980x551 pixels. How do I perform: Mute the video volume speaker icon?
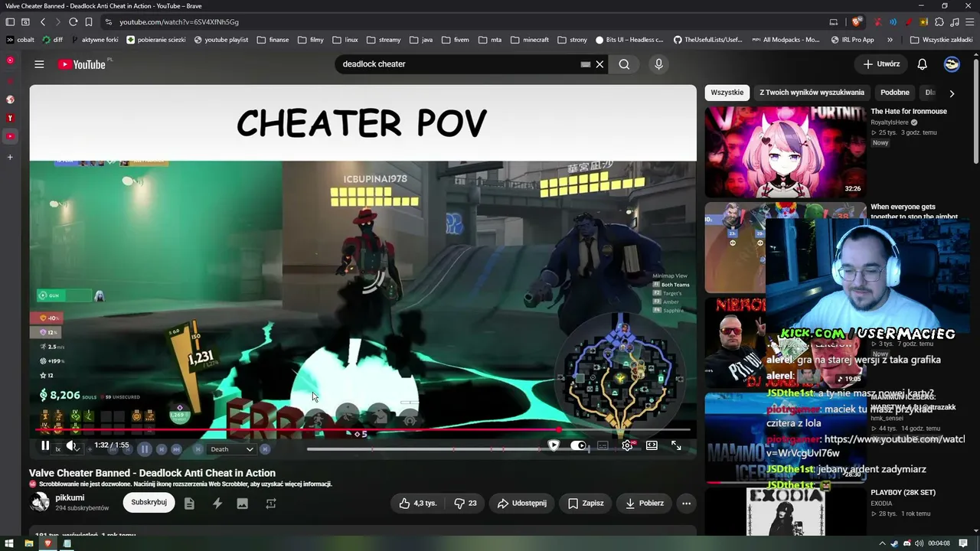[x=71, y=445]
